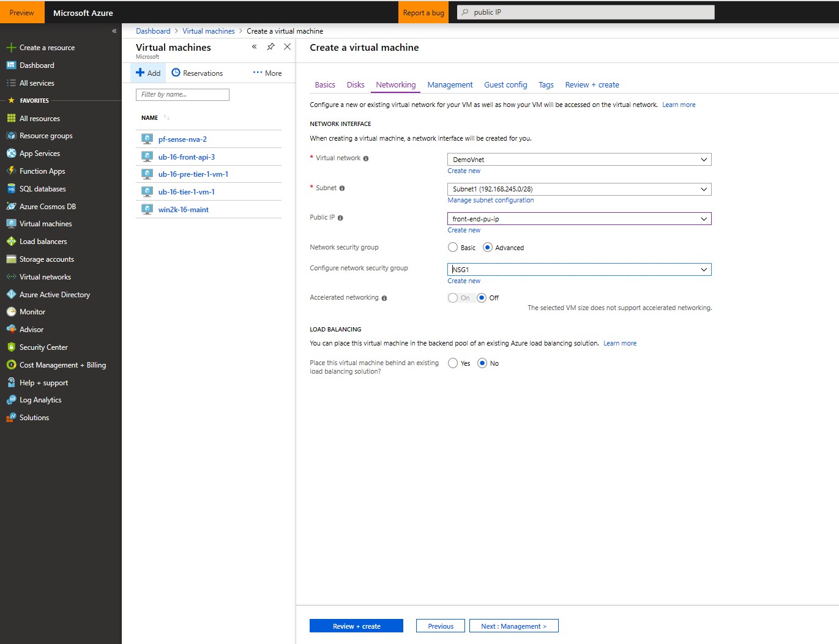839x644 pixels.
Task: Open the Log Analytics icon
Action: coord(11,400)
